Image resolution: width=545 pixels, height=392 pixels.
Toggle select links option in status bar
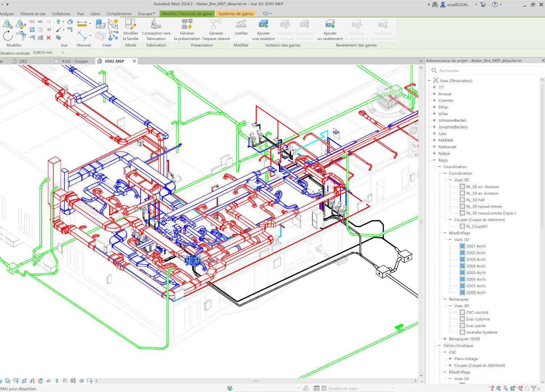491,388
